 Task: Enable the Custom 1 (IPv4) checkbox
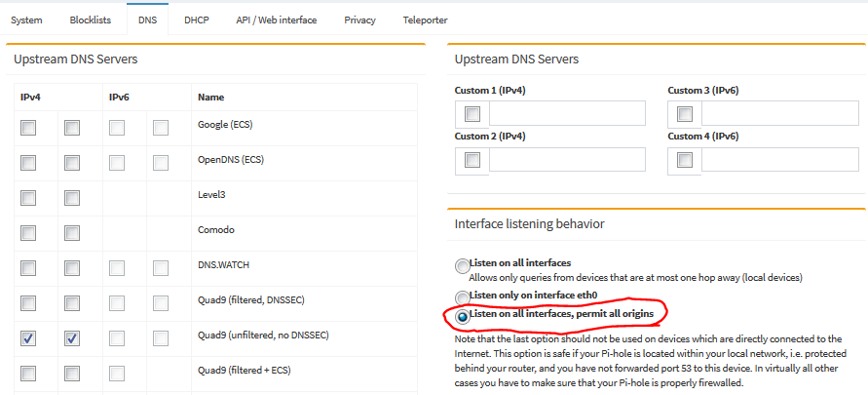pos(472,114)
